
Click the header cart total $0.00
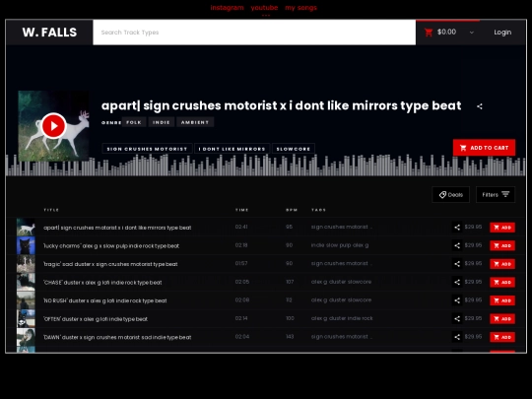tap(446, 32)
